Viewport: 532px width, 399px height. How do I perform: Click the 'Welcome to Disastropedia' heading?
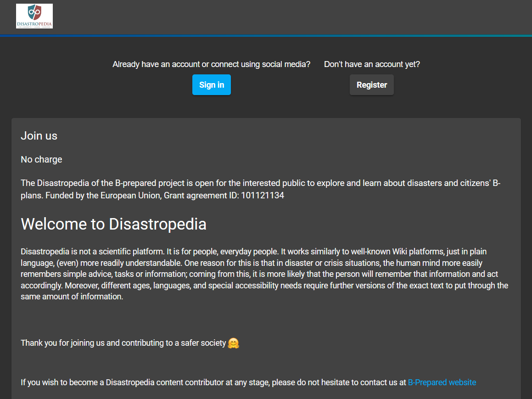point(113,224)
